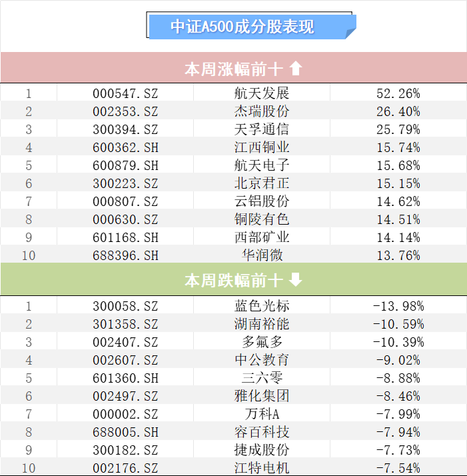
Task: Click stock code 300058.SZ
Action: tap(125, 306)
